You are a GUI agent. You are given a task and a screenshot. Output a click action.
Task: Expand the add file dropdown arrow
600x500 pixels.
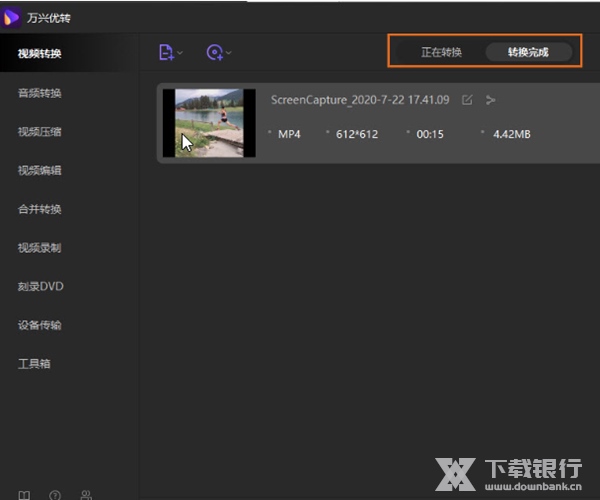point(180,52)
